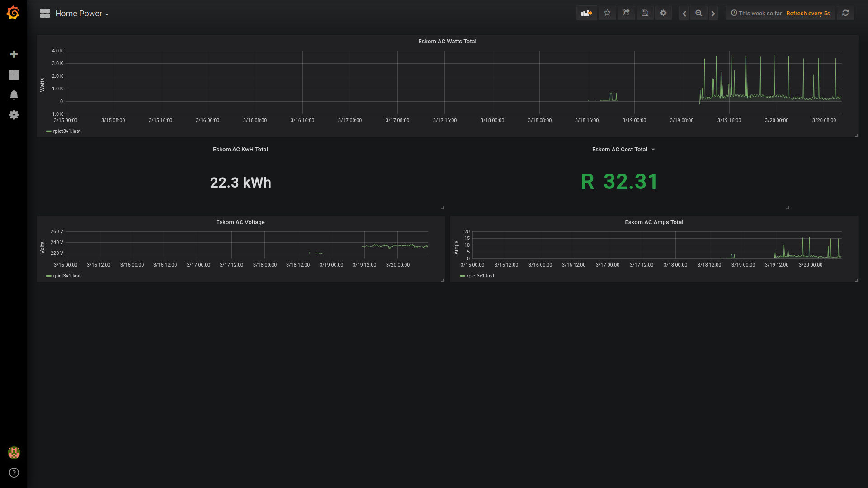Open the Home Power dashboard dropdown
Image resolution: width=868 pixels, height=488 pixels.
(x=81, y=14)
